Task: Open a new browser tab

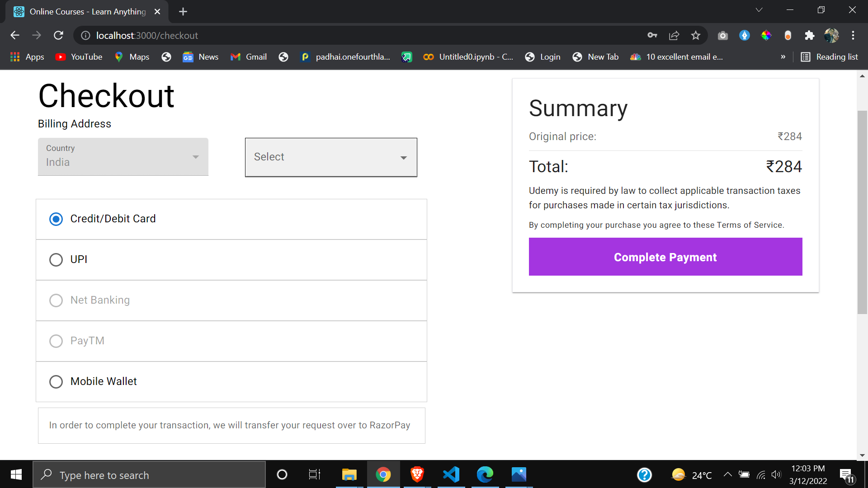Action: (183, 12)
